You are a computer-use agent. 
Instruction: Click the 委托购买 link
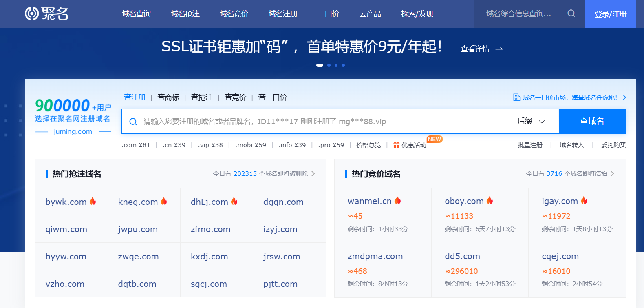pyautogui.click(x=613, y=145)
